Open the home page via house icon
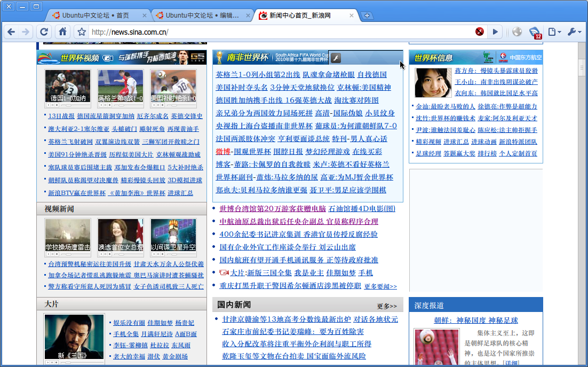Image resolution: width=588 pixels, height=367 pixels. [x=62, y=32]
